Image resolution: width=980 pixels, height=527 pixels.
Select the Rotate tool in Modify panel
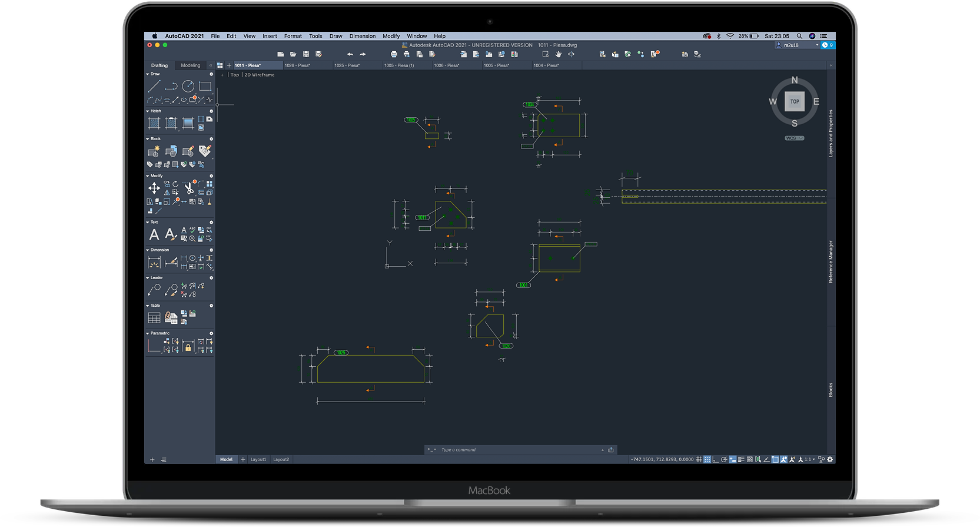(175, 184)
